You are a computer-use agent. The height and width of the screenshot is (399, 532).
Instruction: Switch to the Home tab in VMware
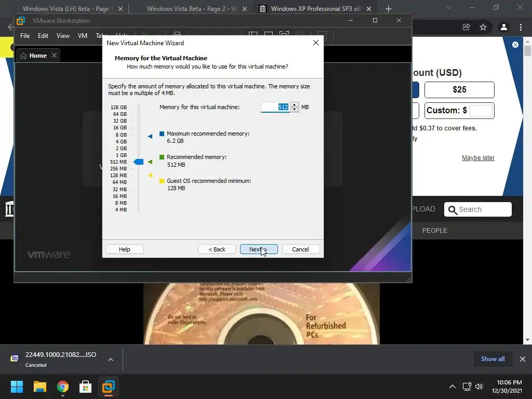[x=38, y=56]
